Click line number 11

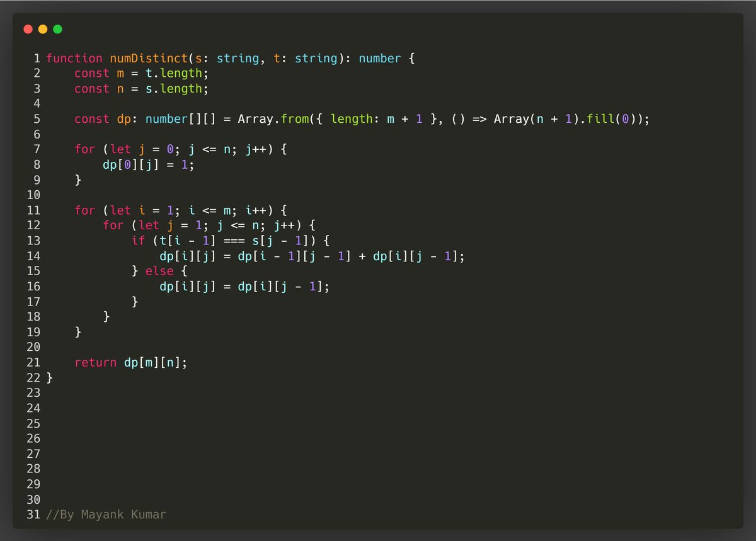click(33, 210)
